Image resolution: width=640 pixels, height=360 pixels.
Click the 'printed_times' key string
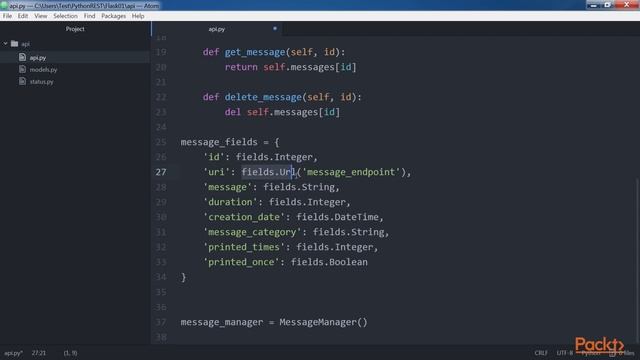(244, 247)
